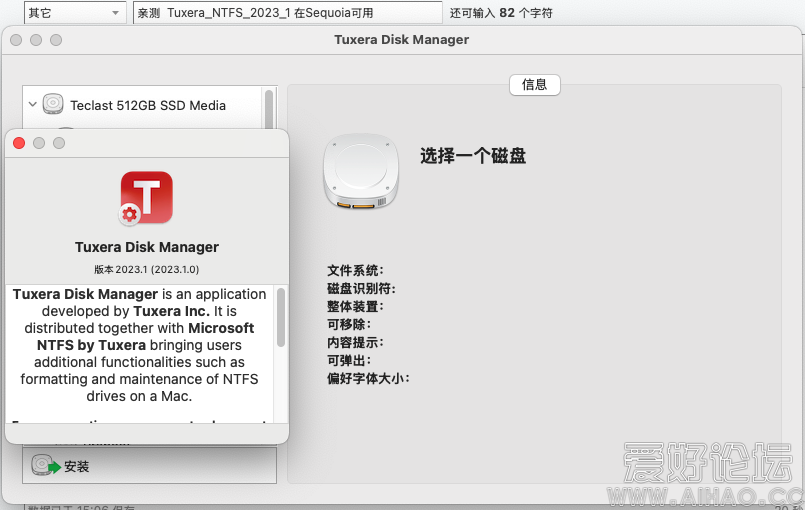Click the 可弹出 label
The image size is (805, 510).
point(349,361)
